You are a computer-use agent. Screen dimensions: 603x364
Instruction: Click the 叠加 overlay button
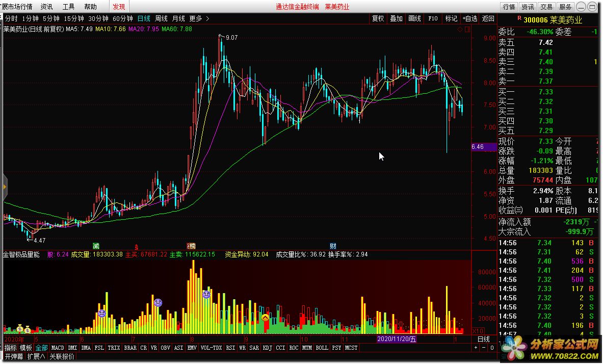(x=396, y=18)
